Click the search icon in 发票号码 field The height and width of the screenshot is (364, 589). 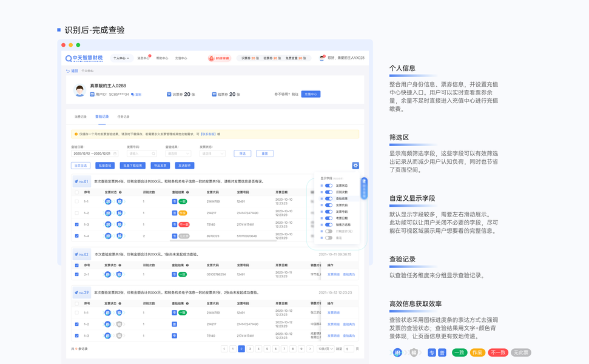[153, 153]
